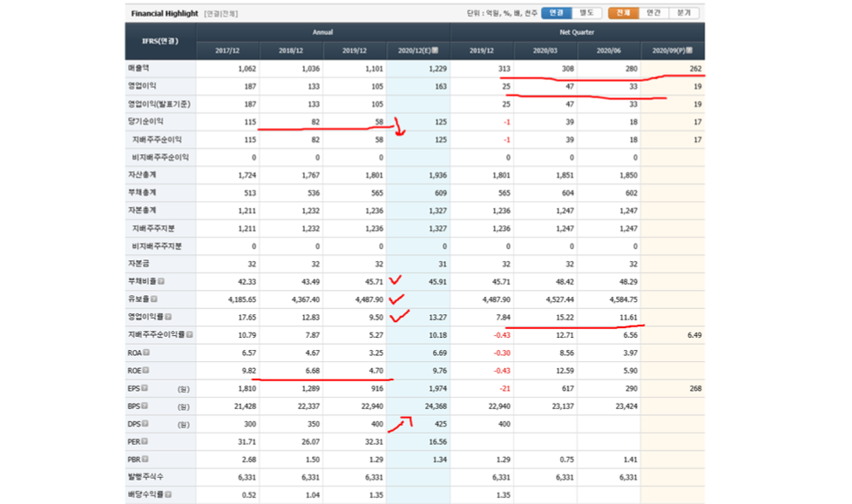Click the 2017/12 annual column header
The width and height of the screenshot is (852, 504).
[227, 50]
